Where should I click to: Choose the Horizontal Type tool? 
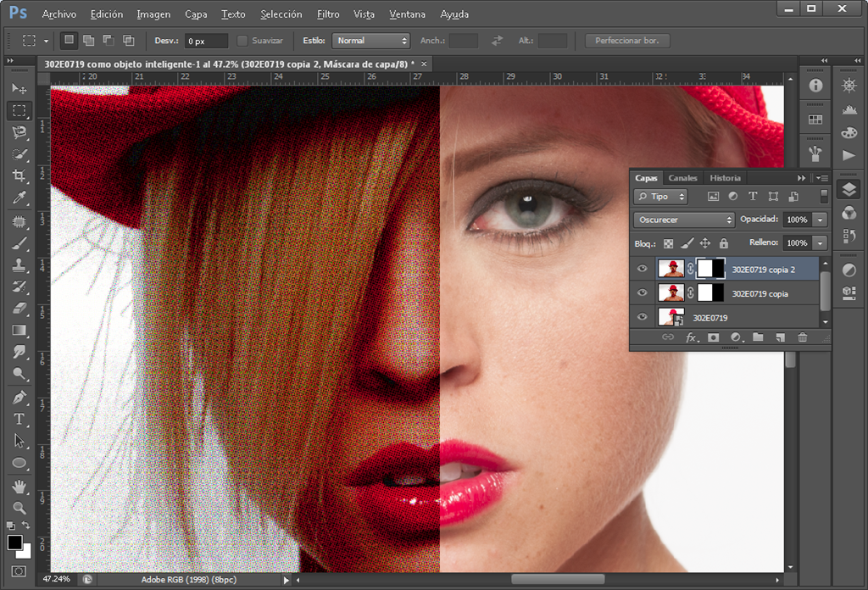click(19, 419)
